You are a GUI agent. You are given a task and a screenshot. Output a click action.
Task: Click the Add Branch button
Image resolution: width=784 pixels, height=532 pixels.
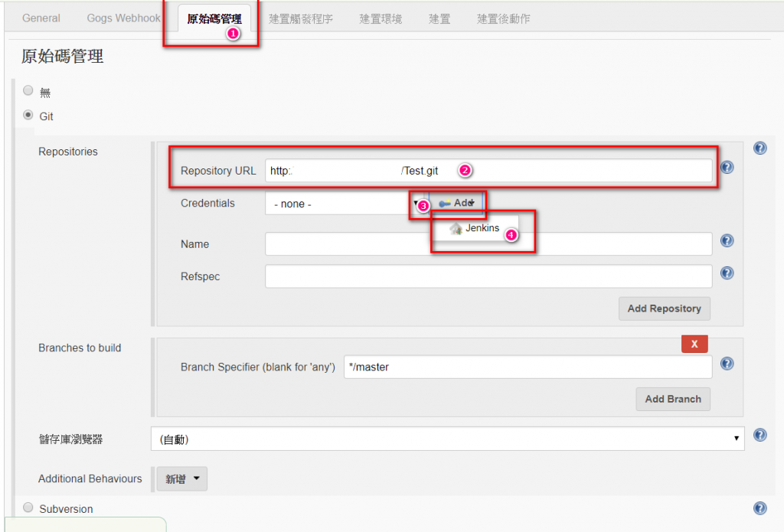(673, 399)
